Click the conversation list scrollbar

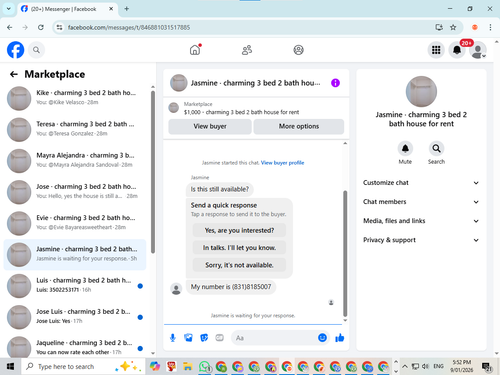coord(153,172)
